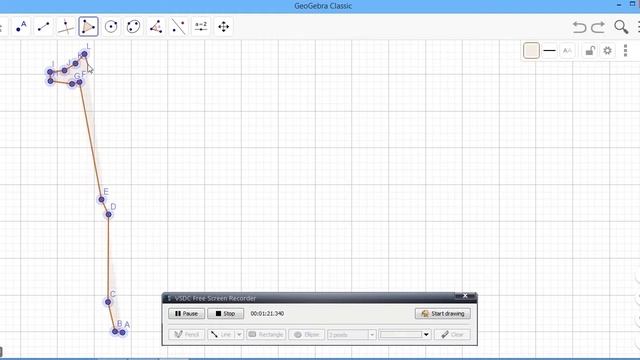
Task: Click point I at the polygon's left
Action: pos(50,72)
